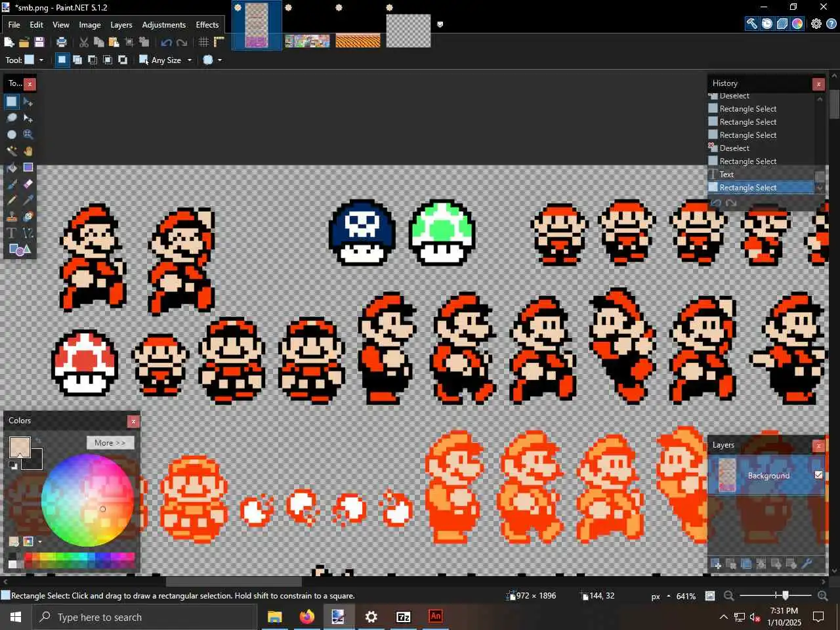The height and width of the screenshot is (630, 840).
Task: Click the New image toolbar icon
Action: pos(9,42)
